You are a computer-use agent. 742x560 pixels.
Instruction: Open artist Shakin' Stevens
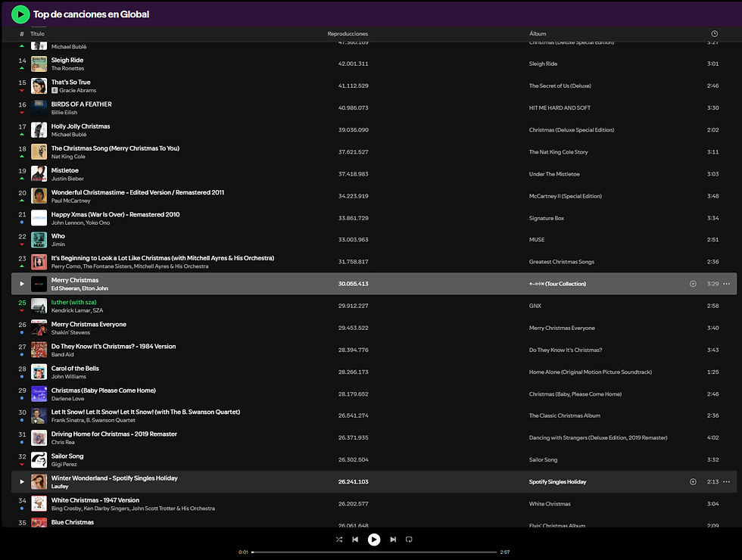(x=70, y=332)
